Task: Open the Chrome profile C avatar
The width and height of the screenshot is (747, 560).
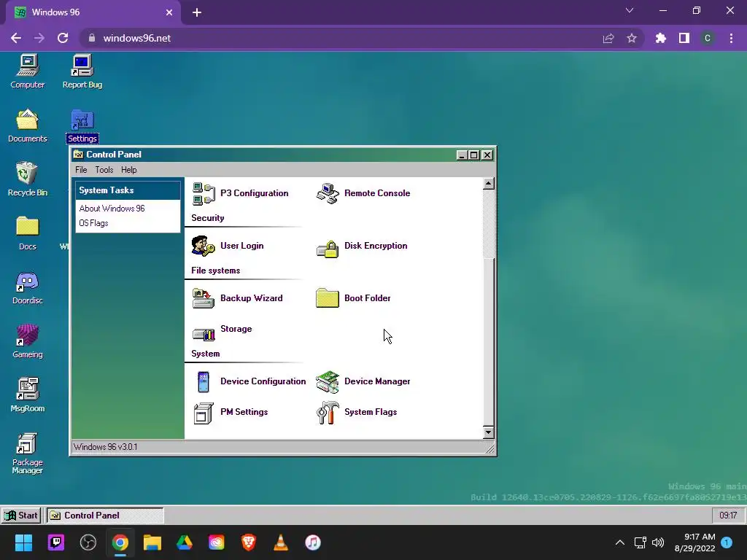Action: click(x=708, y=38)
